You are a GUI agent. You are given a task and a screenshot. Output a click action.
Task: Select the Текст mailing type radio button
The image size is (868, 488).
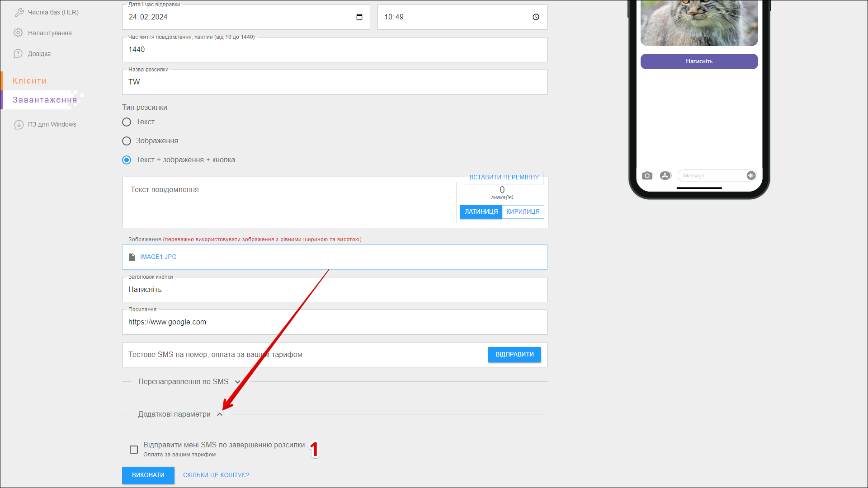[x=127, y=122]
